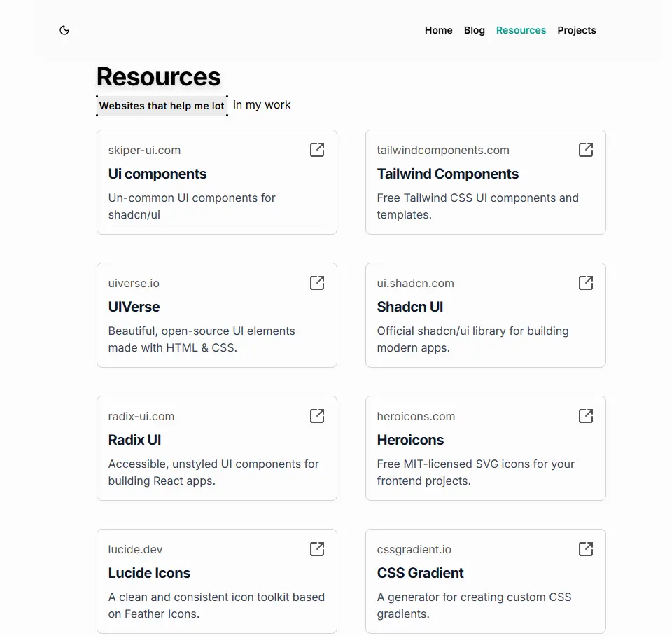The height and width of the screenshot is (636, 672).
Task: Click the Heroicons card external link icon
Action: (586, 416)
